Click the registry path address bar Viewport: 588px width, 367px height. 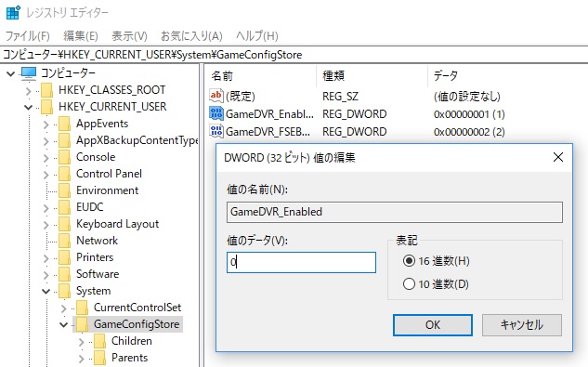(x=294, y=55)
